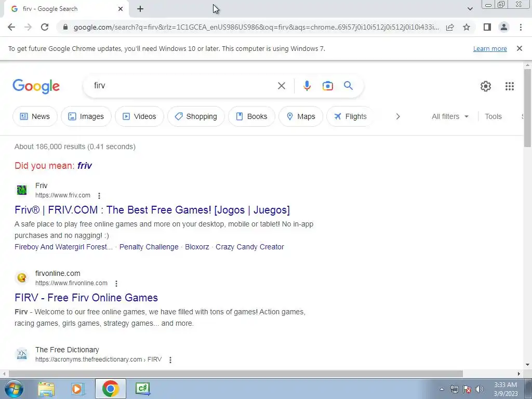Open the Crazy Candy Creator sitelink
The width and height of the screenshot is (532, 399).
pos(250,247)
